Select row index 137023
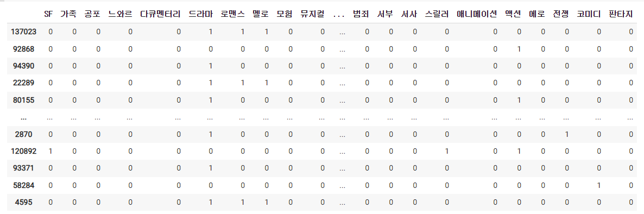 [23, 32]
